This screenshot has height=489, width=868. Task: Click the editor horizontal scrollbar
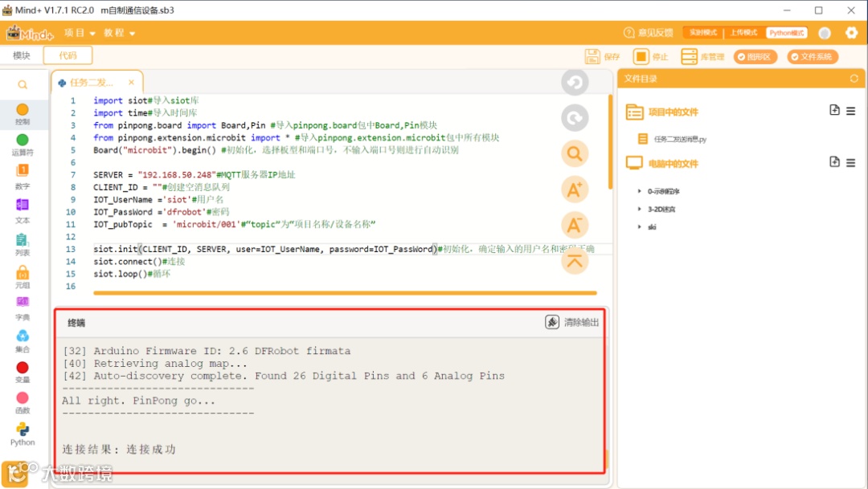click(345, 292)
